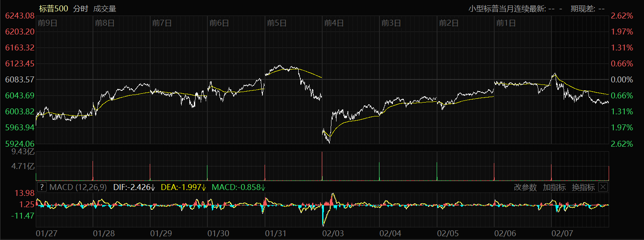The image size is (644, 240).
Task: Click the 加指标 button
Action: (554, 187)
